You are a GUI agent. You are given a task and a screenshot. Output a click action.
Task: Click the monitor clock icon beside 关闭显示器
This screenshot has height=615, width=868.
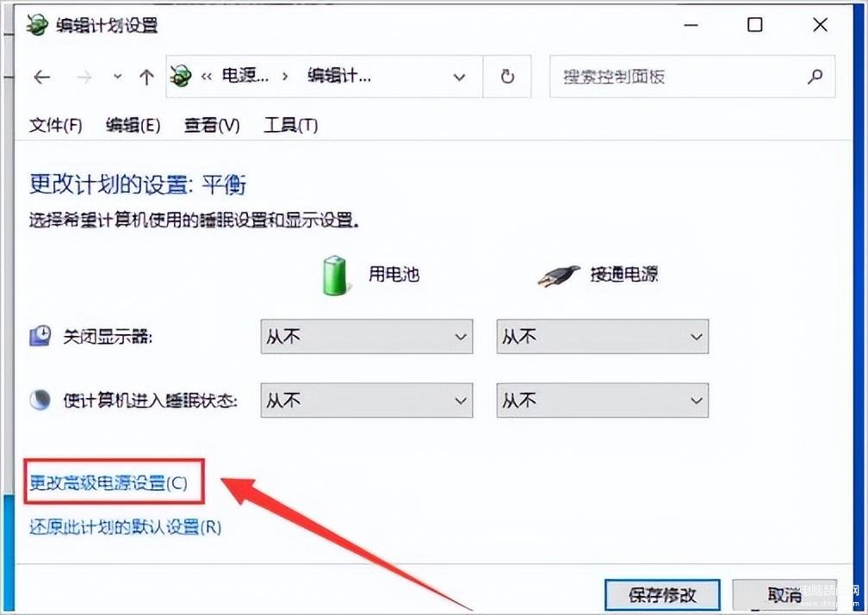(x=40, y=335)
